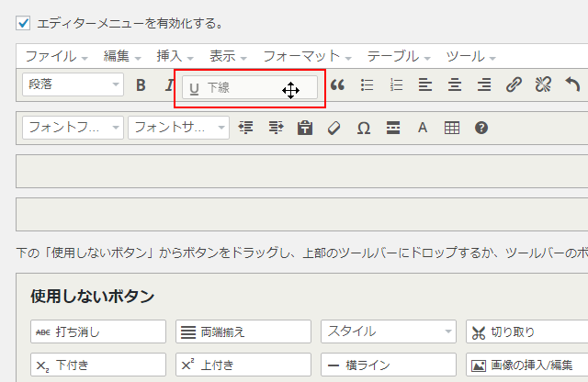588x382 pixels.
Task: Open the ファイル menu
Action: tap(55, 56)
